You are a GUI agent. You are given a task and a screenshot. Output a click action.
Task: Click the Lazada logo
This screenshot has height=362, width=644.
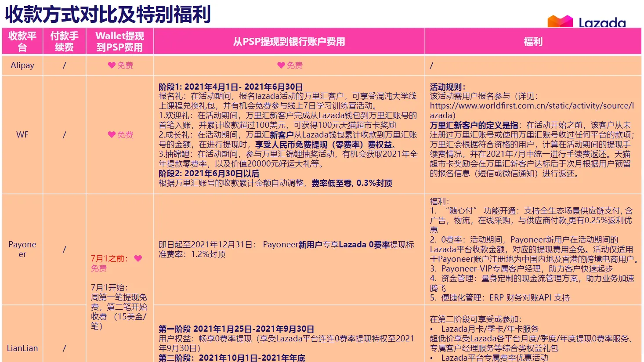(586, 21)
